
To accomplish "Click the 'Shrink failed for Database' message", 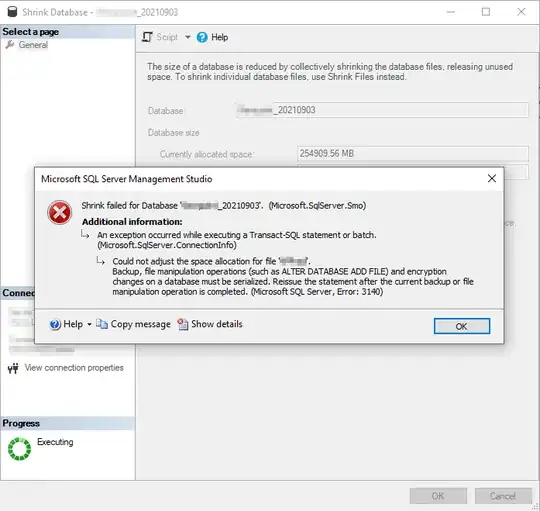I will click(224, 206).
